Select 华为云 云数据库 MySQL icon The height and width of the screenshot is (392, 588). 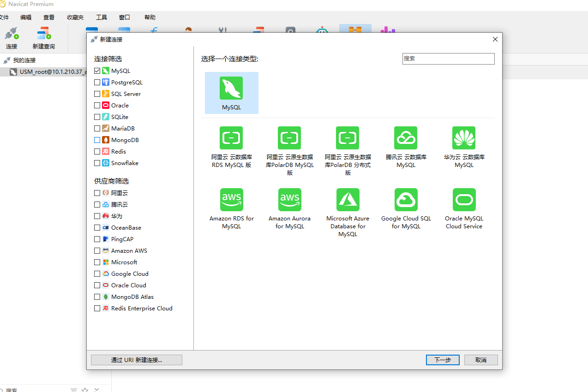pos(464,138)
